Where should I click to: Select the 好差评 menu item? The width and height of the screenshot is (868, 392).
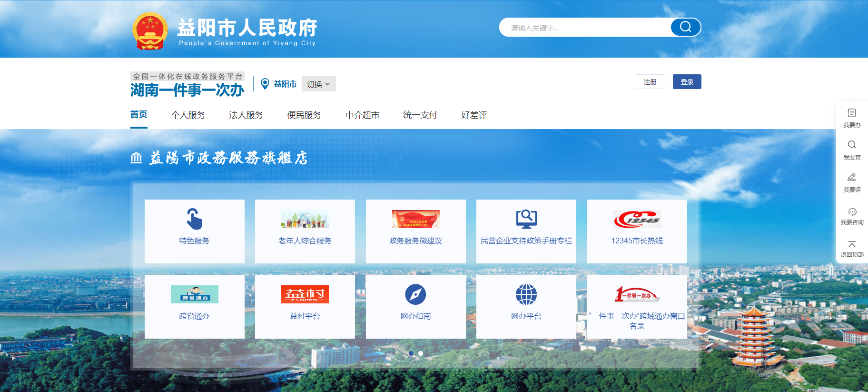point(474,115)
